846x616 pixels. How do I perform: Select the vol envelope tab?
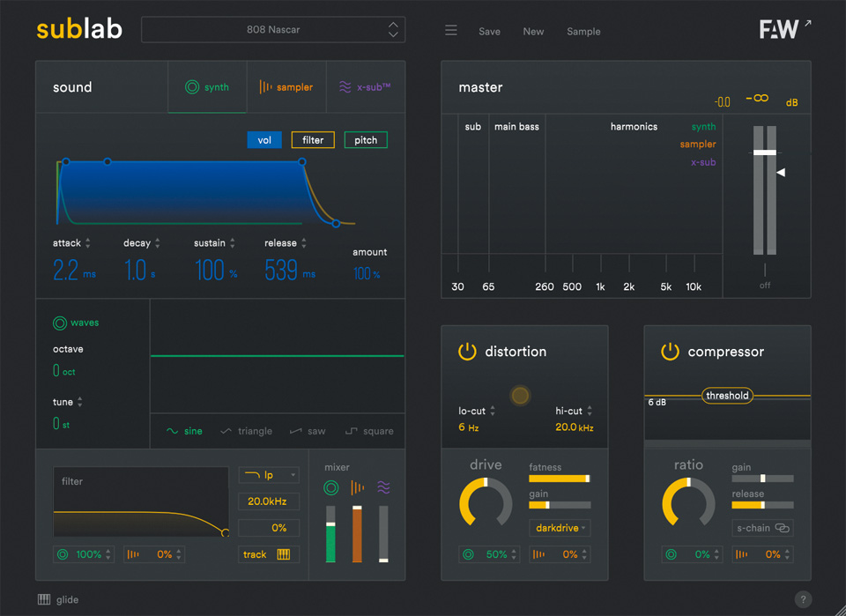264,140
